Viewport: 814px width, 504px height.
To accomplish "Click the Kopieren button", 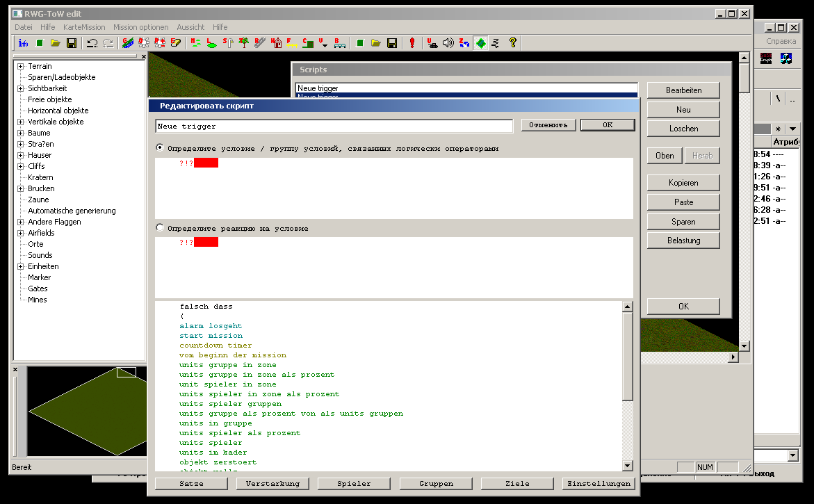I will [684, 183].
